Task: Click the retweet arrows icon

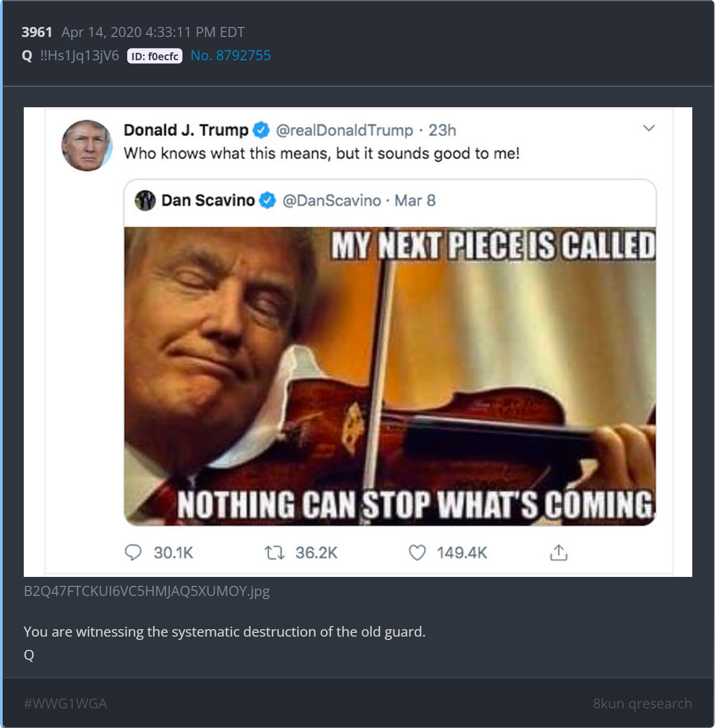Action: [x=275, y=553]
